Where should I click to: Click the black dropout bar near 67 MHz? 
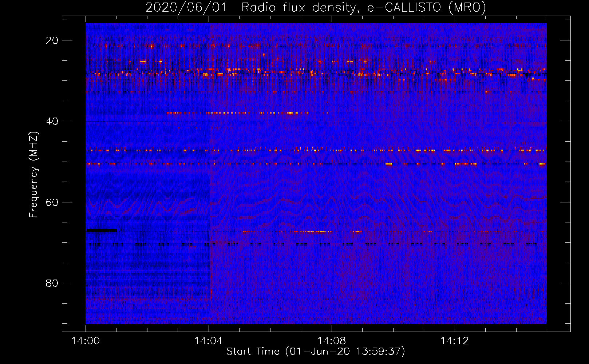click(x=102, y=230)
